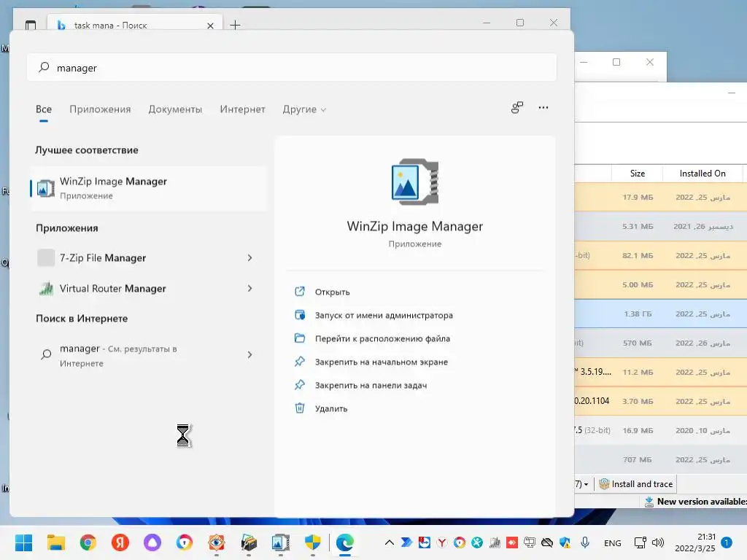Choose 'Закрепить на начальном экране'

[x=381, y=362]
